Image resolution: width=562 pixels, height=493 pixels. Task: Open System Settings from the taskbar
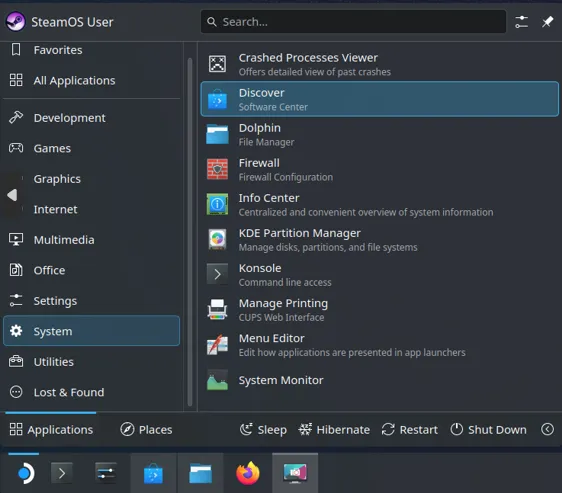pos(106,473)
